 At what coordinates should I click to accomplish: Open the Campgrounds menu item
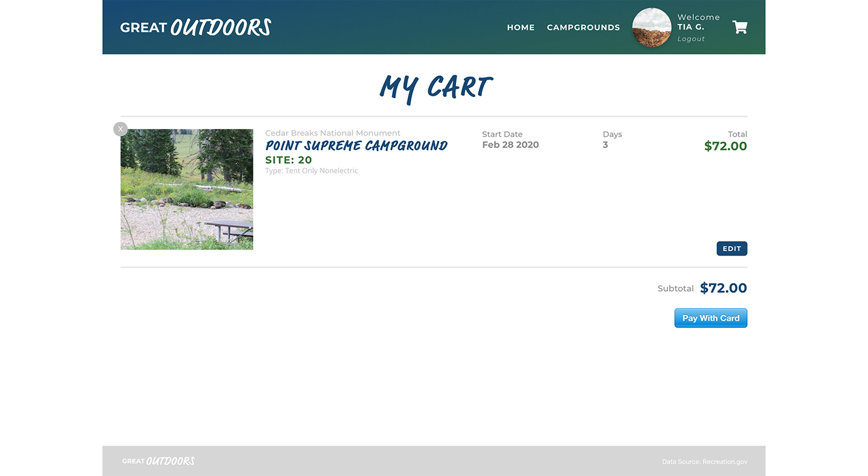pyautogui.click(x=583, y=27)
